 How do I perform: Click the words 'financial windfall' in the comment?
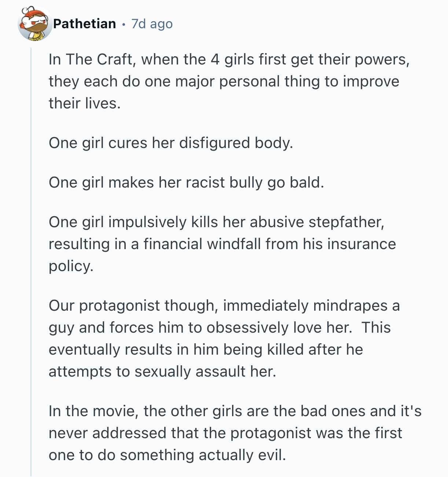[x=202, y=244]
